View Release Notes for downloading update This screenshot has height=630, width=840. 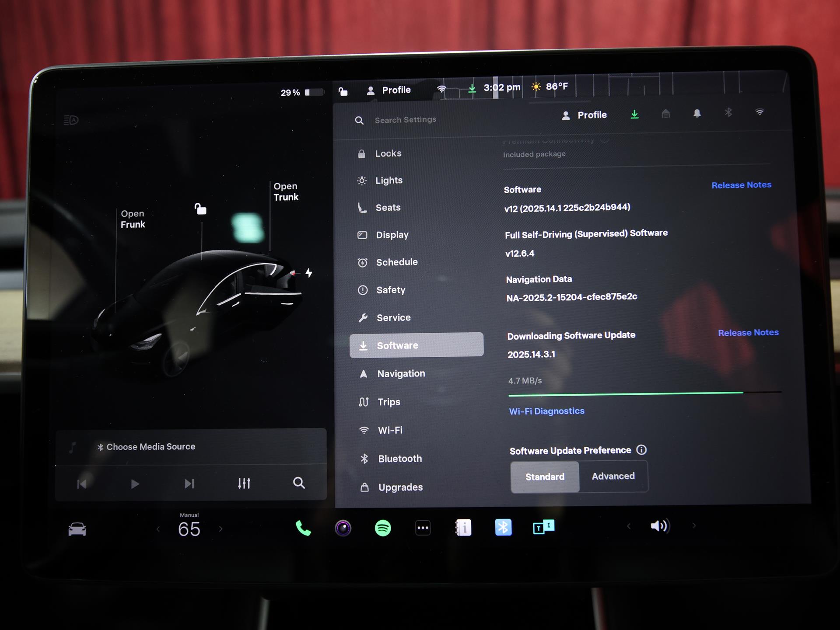pos(748,333)
